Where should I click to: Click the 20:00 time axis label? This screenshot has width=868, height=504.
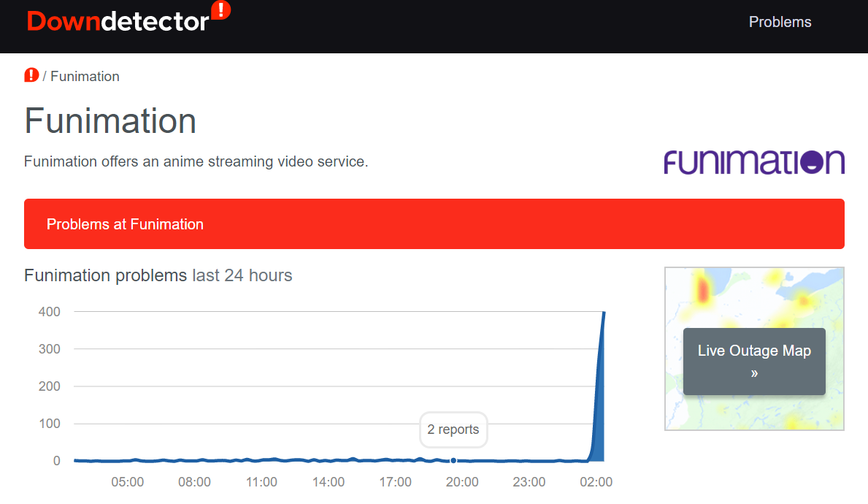coord(462,482)
